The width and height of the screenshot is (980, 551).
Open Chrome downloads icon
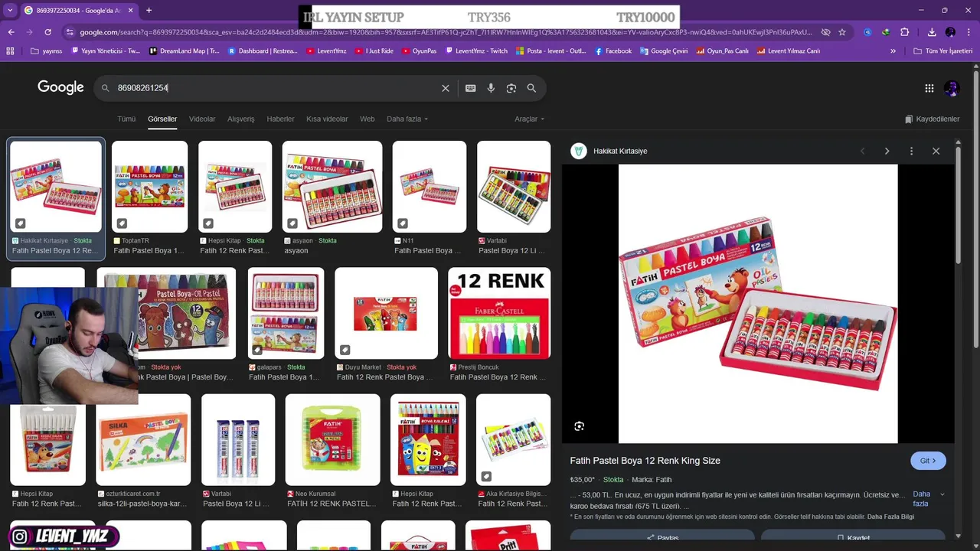point(932,32)
